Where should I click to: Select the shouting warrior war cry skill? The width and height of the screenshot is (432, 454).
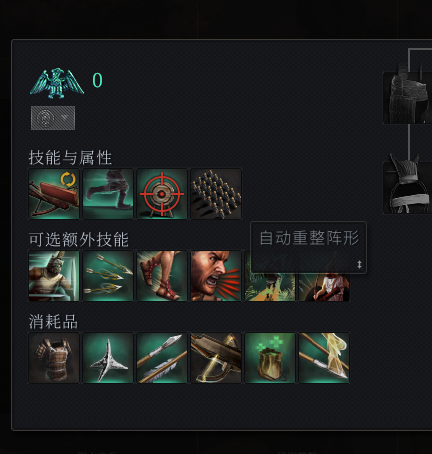tap(216, 276)
